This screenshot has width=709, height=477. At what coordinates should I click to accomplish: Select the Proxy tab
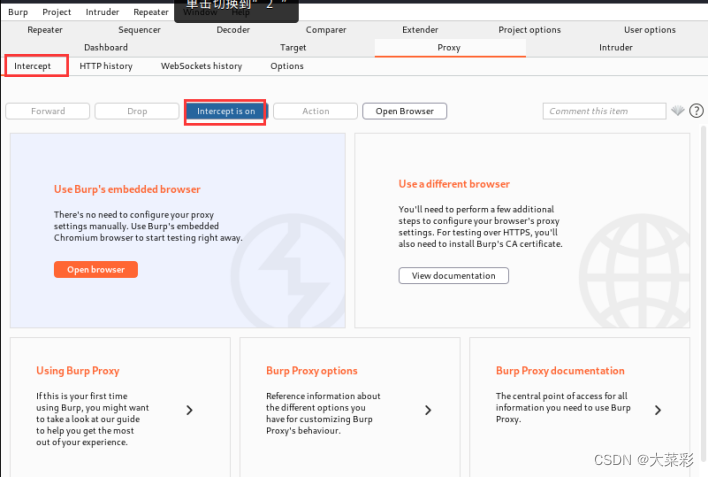449,47
